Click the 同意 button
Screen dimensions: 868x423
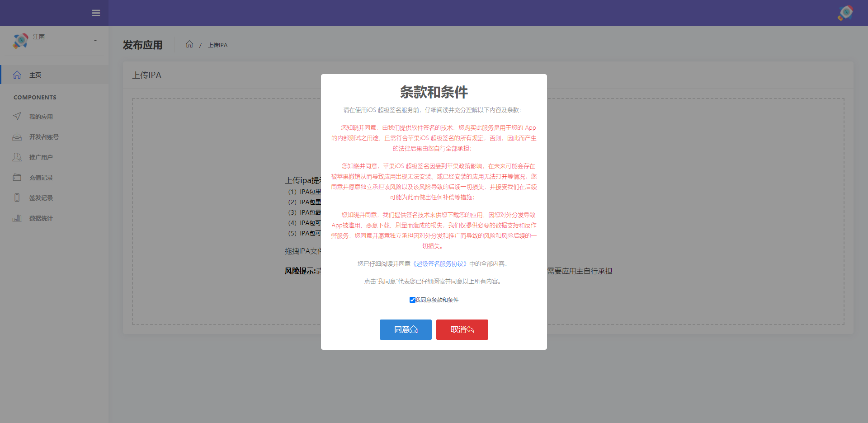click(x=405, y=329)
